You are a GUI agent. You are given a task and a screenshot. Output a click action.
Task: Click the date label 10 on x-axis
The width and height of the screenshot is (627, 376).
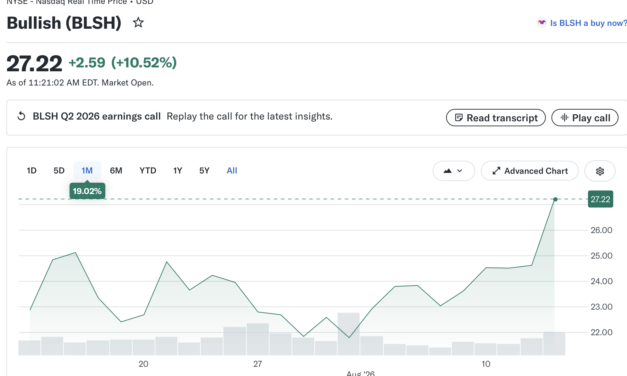click(486, 364)
